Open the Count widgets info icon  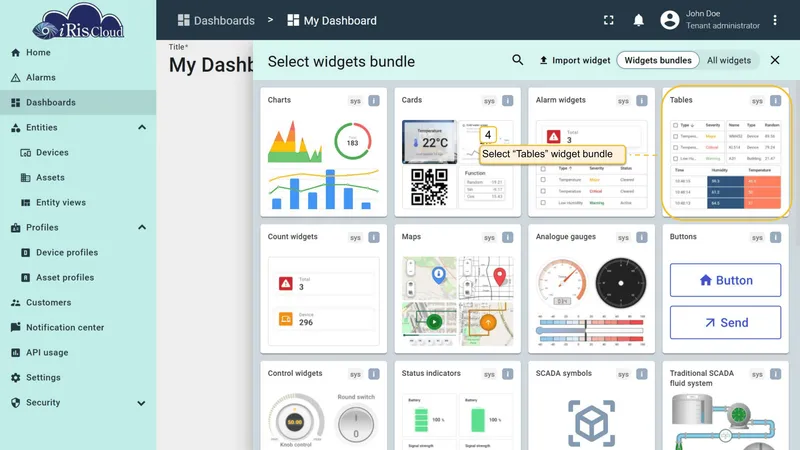(x=374, y=237)
